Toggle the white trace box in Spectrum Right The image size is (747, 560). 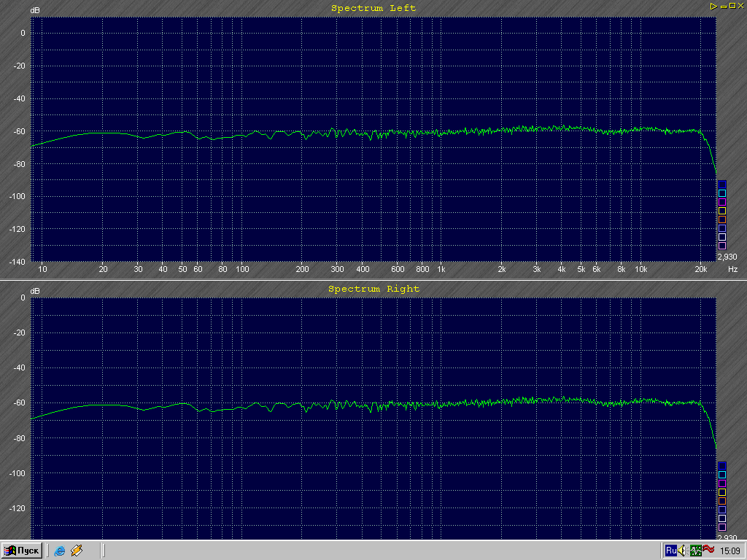[x=722, y=518]
